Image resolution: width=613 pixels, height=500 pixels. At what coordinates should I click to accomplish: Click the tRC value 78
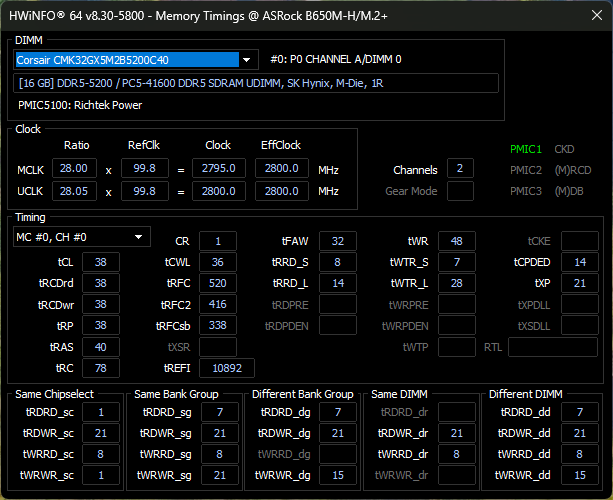(x=100, y=368)
